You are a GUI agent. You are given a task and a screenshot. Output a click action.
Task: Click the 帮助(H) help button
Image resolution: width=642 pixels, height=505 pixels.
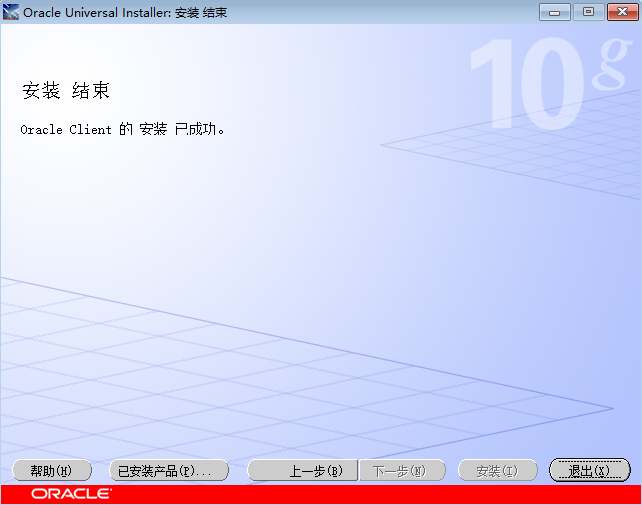52,470
